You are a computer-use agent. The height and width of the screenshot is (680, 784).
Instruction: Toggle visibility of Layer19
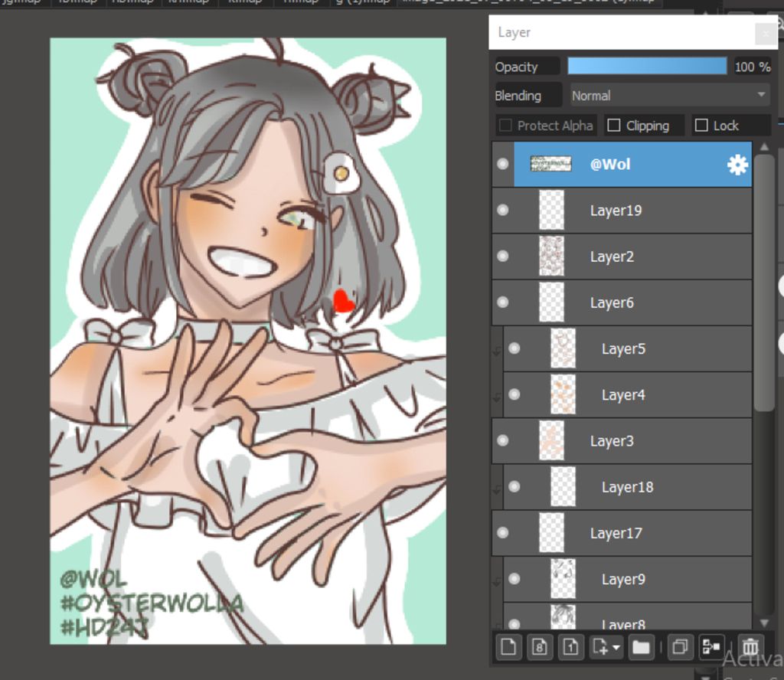tap(503, 210)
